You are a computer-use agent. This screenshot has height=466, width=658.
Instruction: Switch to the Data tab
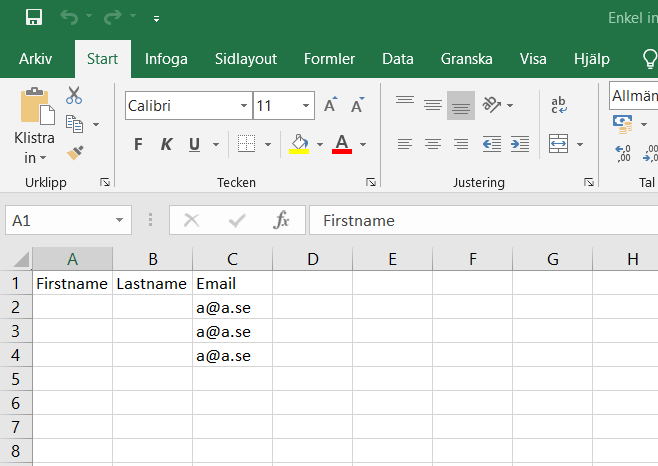[398, 59]
